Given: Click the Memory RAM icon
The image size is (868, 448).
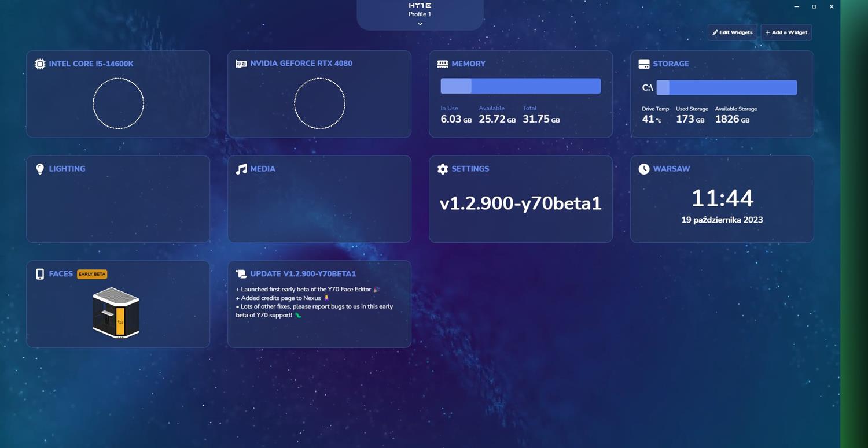Looking at the screenshot, I should coord(443,64).
